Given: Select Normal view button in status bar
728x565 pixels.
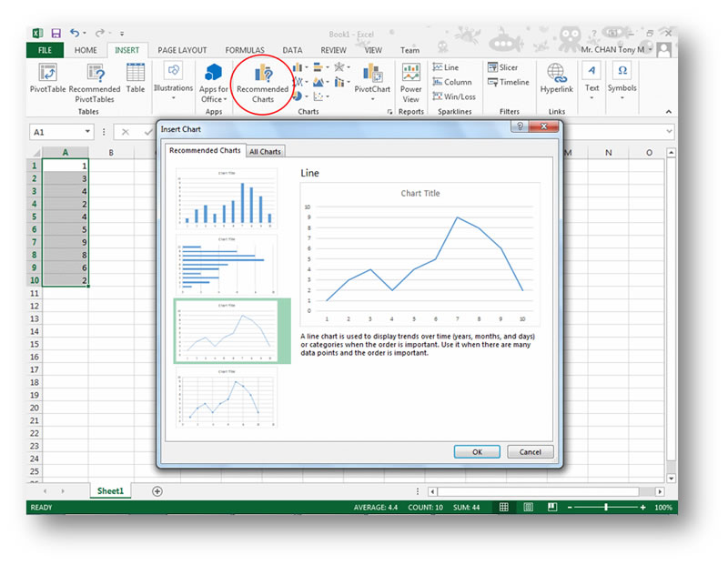Looking at the screenshot, I should pos(504,508).
